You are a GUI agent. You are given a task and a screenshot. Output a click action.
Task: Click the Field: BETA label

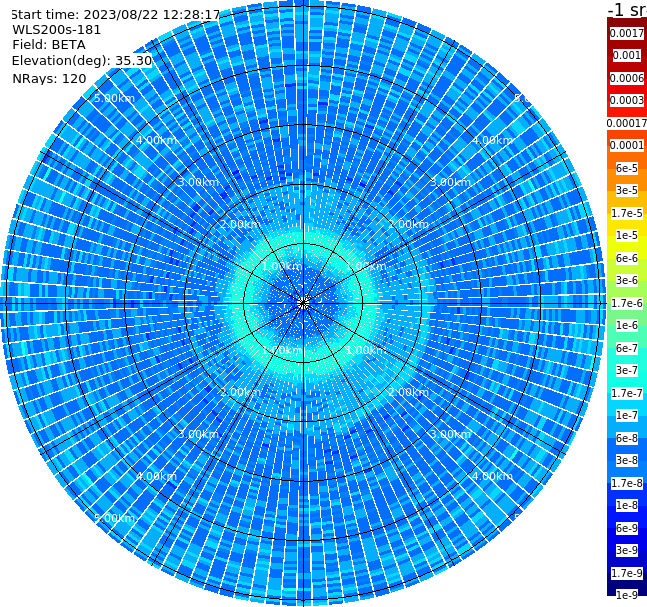[x=49, y=45]
